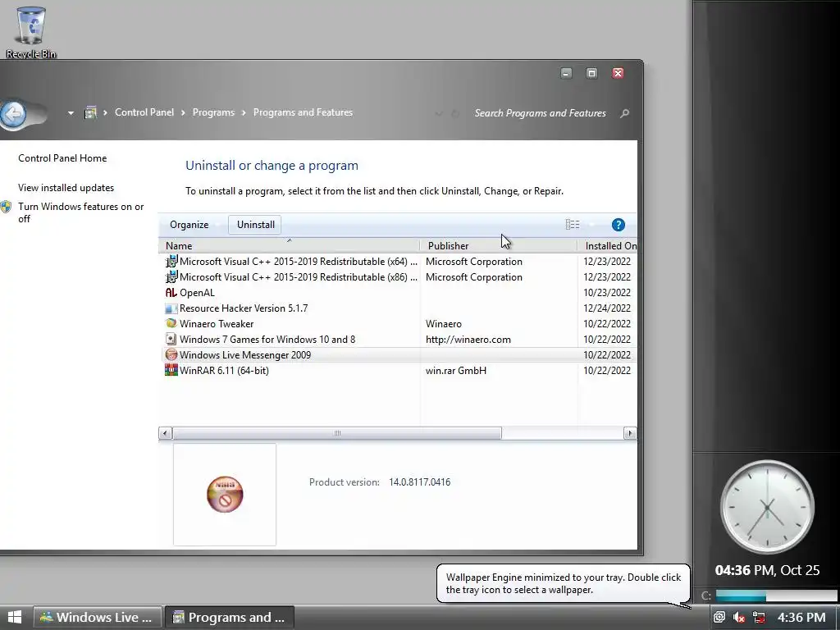Select Resource Hacker Version 5.1.7

tap(398, 308)
